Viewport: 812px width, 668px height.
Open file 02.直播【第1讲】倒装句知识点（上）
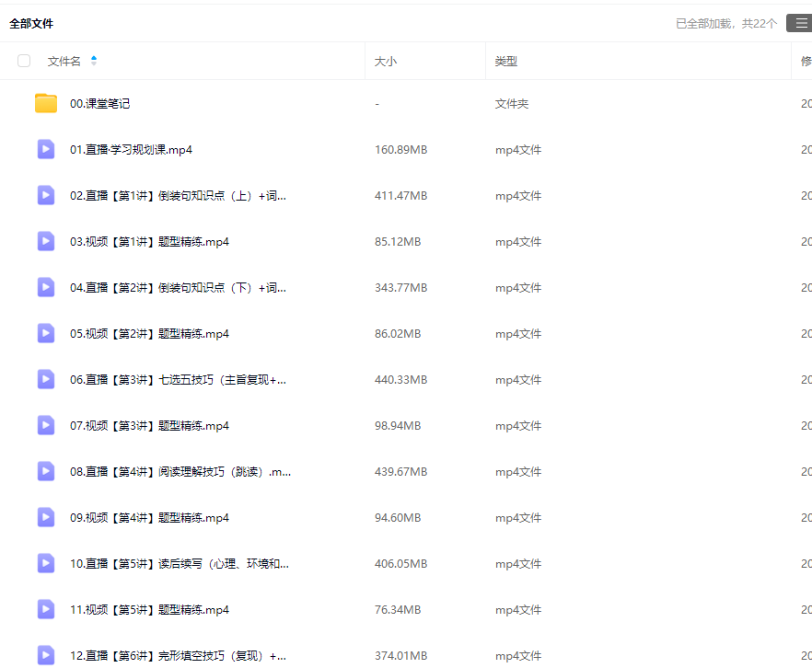tap(178, 196)
